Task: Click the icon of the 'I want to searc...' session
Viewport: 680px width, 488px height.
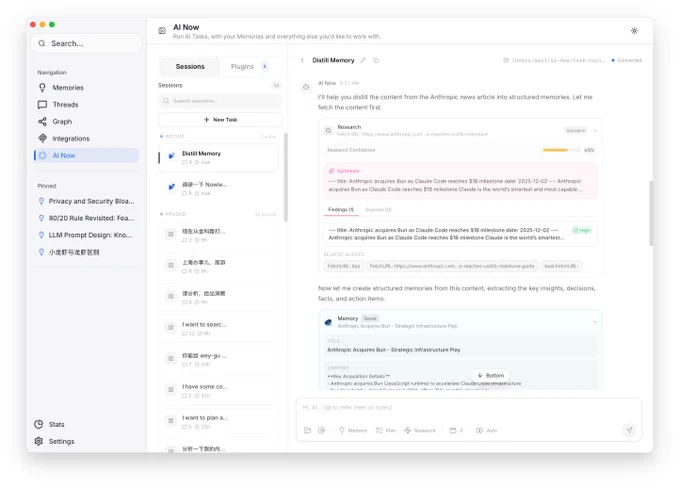Action: pyautogui.click(x=171, y=328)
